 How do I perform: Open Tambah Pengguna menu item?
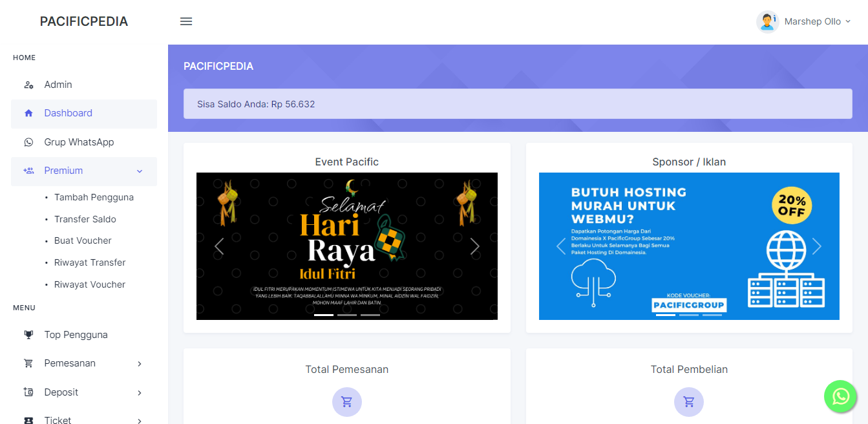[94, 197]
